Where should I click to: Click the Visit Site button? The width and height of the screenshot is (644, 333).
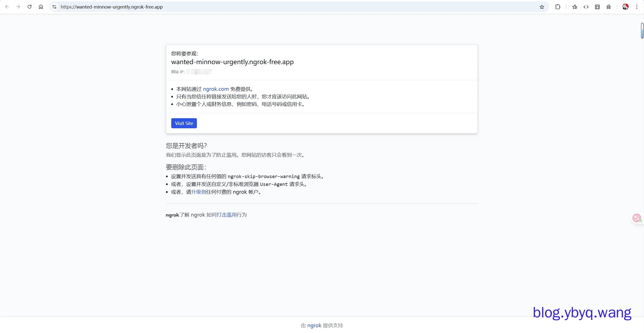(x=184, y=123)
